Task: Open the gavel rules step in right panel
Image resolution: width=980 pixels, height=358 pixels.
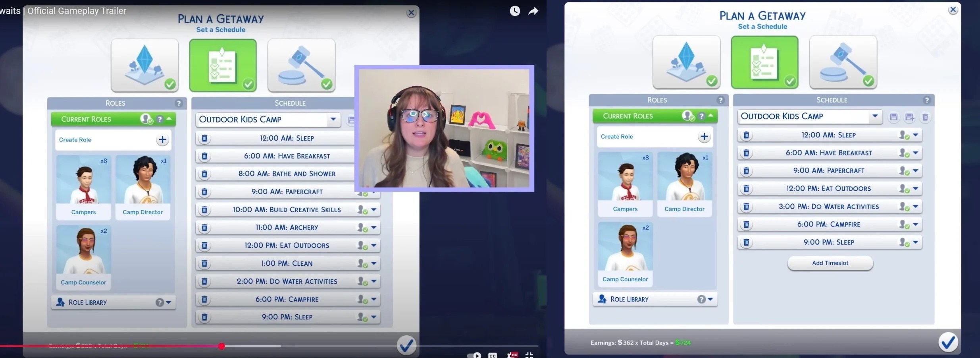Action: click(x=843, y=62)
